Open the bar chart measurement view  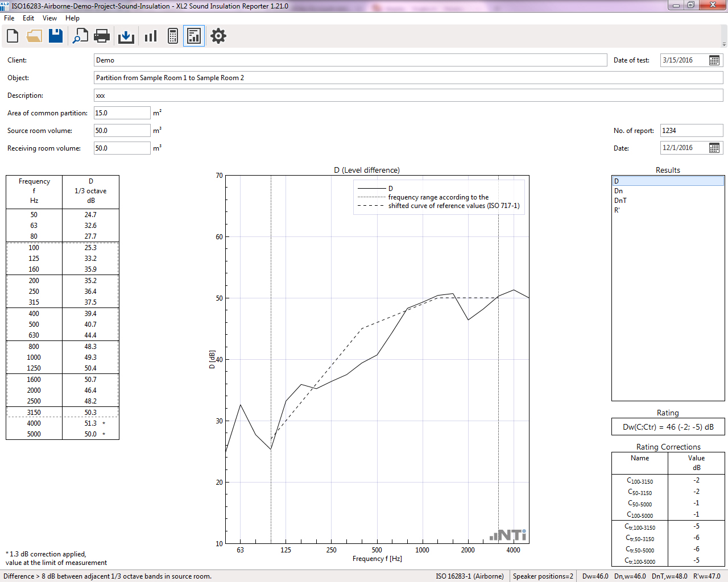pos(151,36)
